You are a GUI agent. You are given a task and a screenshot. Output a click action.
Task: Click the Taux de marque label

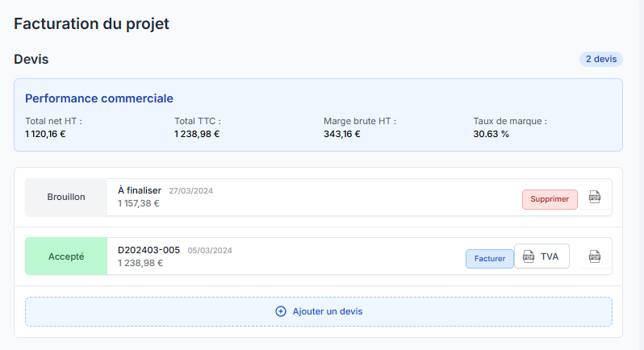click(510, 121)
